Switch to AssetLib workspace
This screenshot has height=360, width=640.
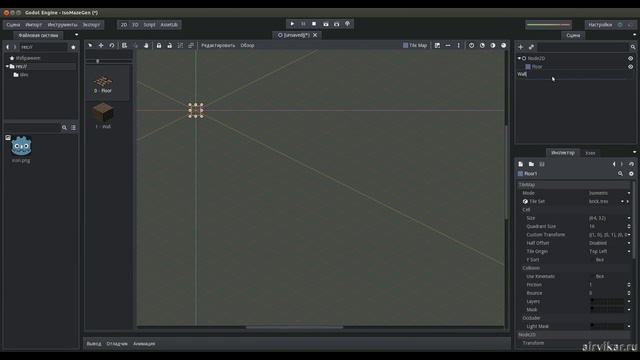point(169,25)
